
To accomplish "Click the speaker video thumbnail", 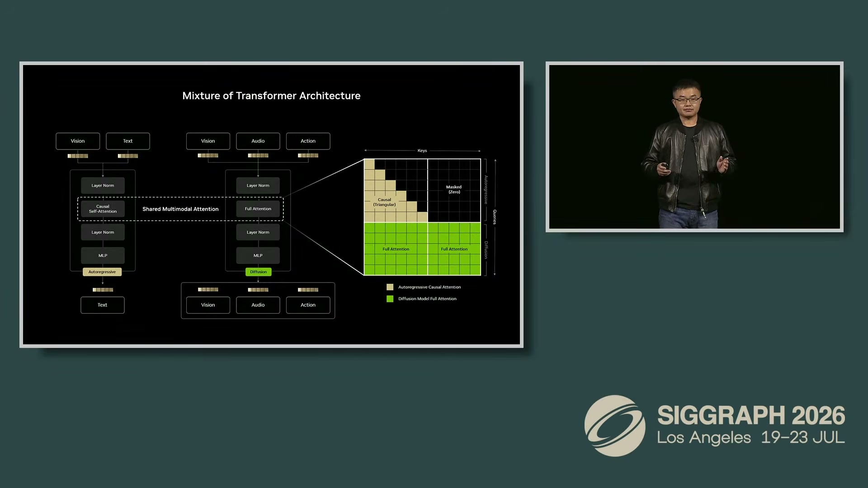I will point(694,147).
